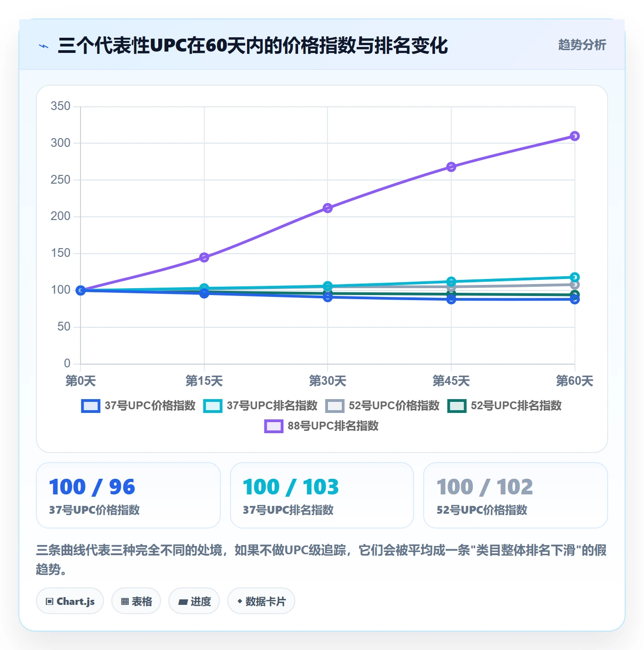Click the purple 88号UPC point at 第30天

click(x=328, y=208)
